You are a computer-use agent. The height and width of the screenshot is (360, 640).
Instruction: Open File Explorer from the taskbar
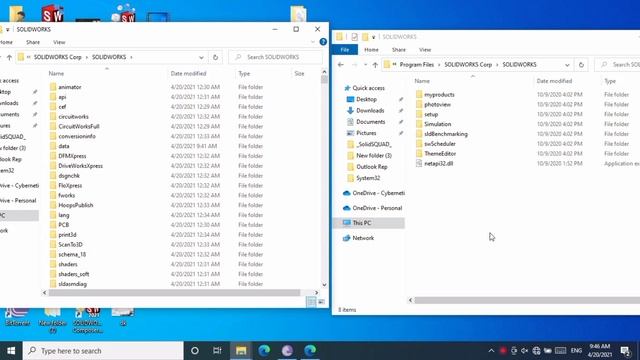(241, 351)
